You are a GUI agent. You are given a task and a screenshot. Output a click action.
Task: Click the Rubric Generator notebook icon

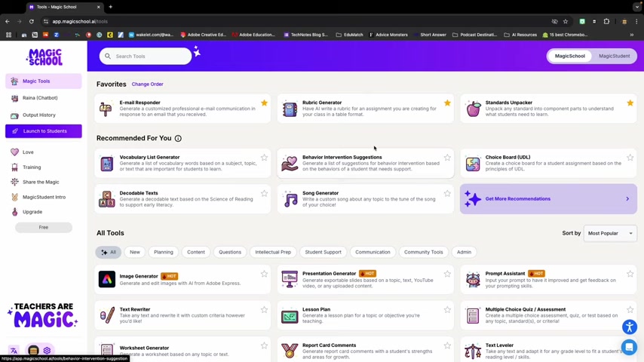290,109
